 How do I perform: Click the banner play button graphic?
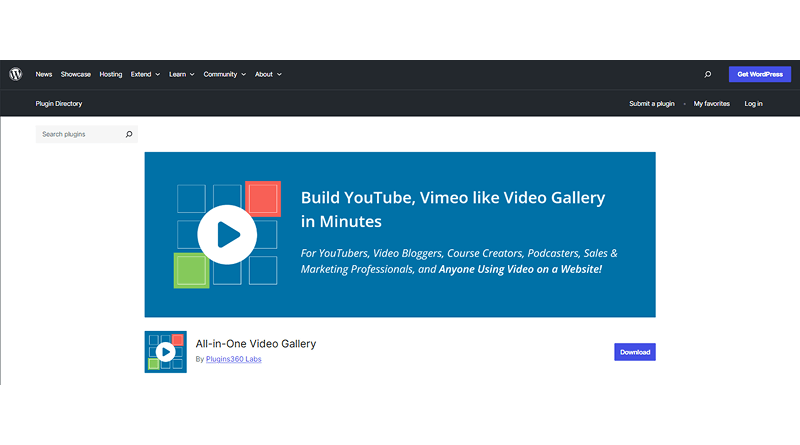point(227,235)
